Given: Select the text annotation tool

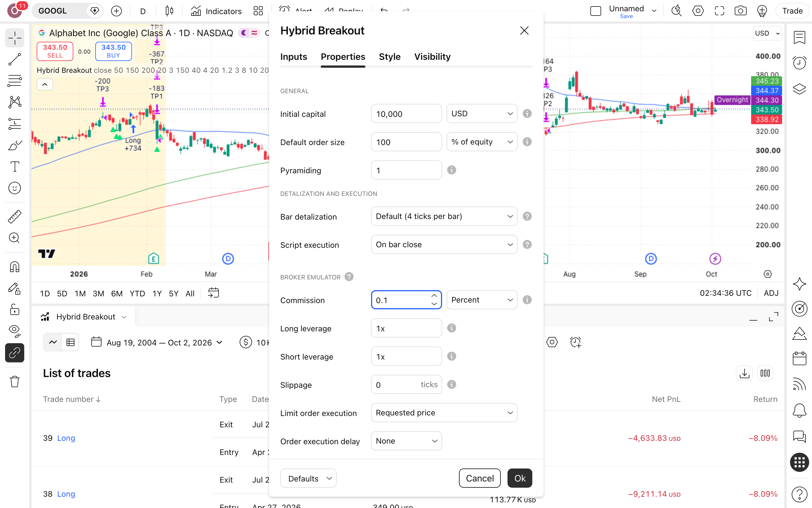Looking at the screenshot, I should pos(14,167).
